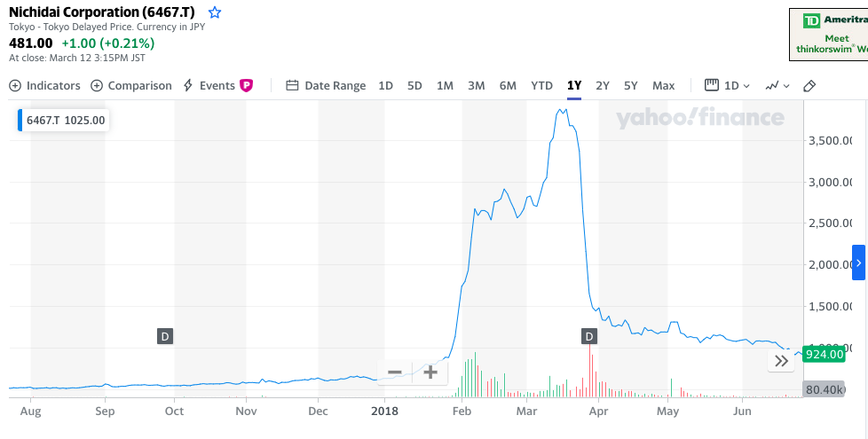Zoom out the chart with minus button
The height and width of the screenshot is (439, 868).
coord(395,372)
